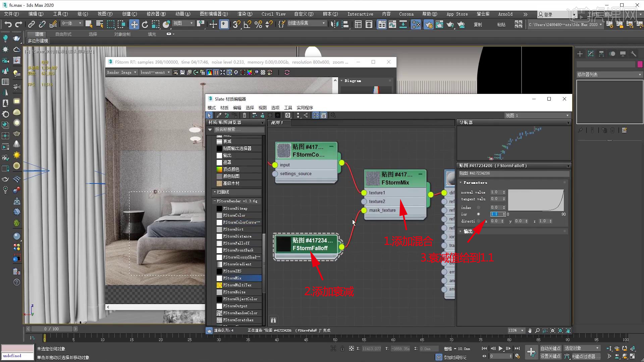Viewport: 644px width, 362px height.
Task: Open the 材质 menu in Slate editor
Action: [x=224, y=108]
